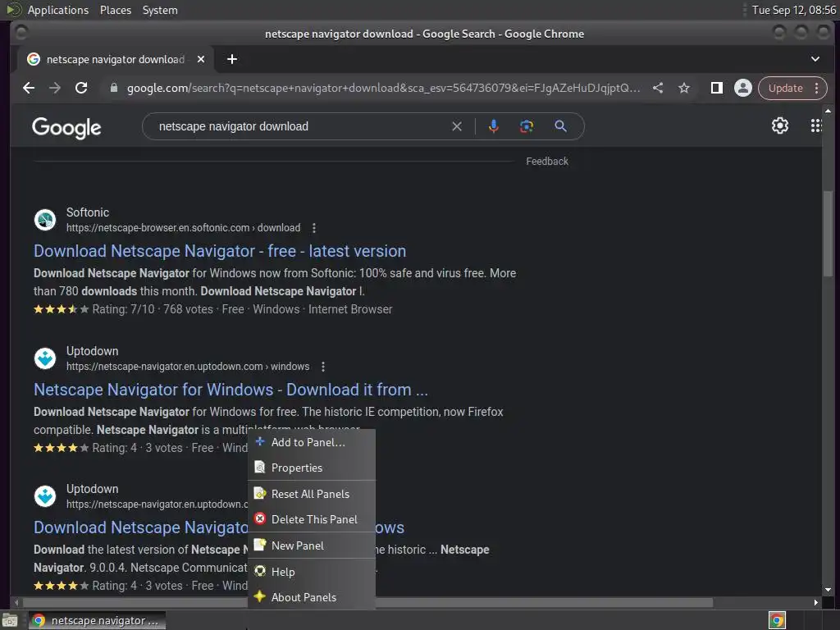The width and height of the screenshot is (840, 630).
Task: Click the Update button in Chrome
Action: click(x=785, y=88)
